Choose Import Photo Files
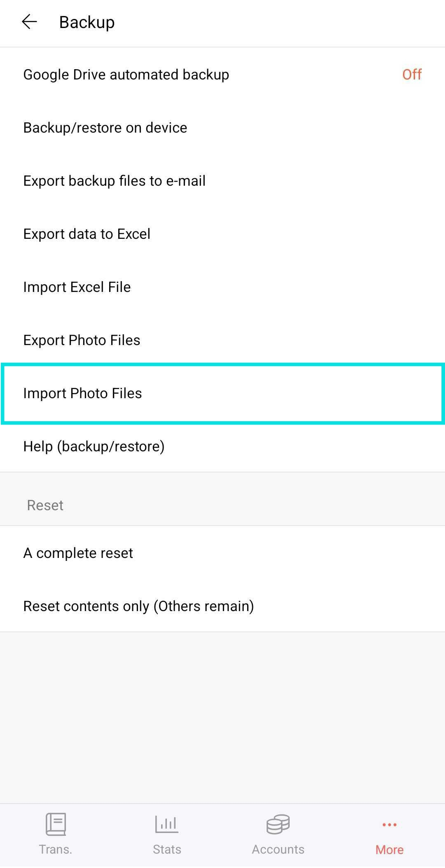 tap(222, 393)
